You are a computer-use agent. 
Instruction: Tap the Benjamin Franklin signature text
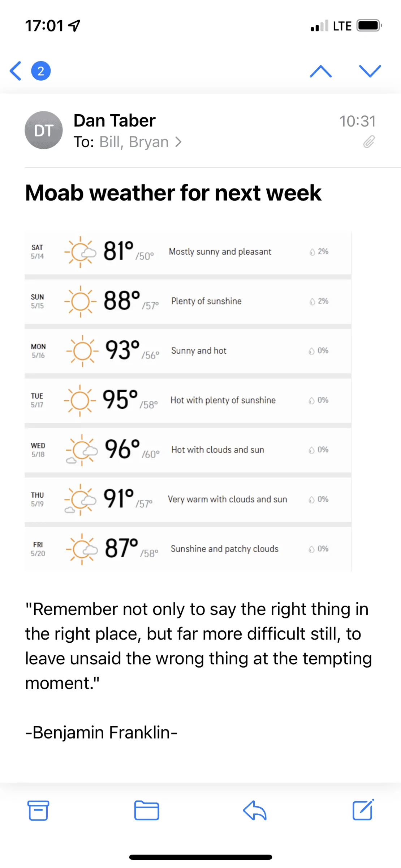pyautogui.click(x=101, y=732)
